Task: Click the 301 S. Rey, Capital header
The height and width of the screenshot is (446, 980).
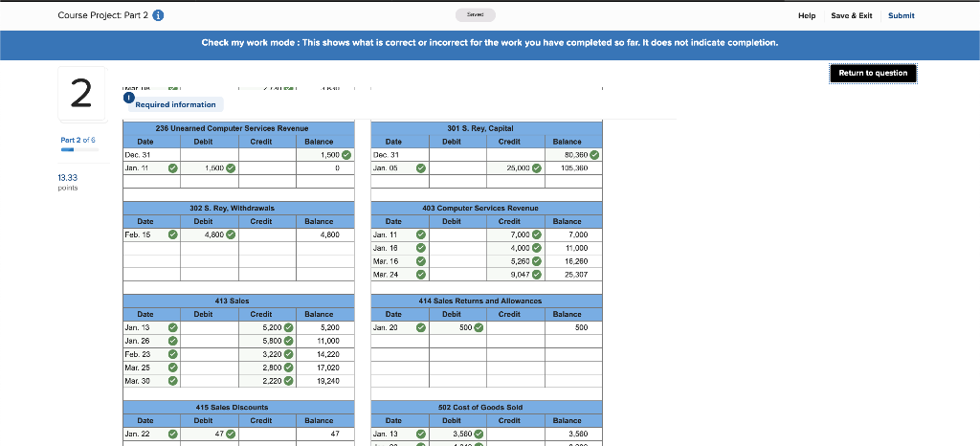Action: click(x=487, y=128)
